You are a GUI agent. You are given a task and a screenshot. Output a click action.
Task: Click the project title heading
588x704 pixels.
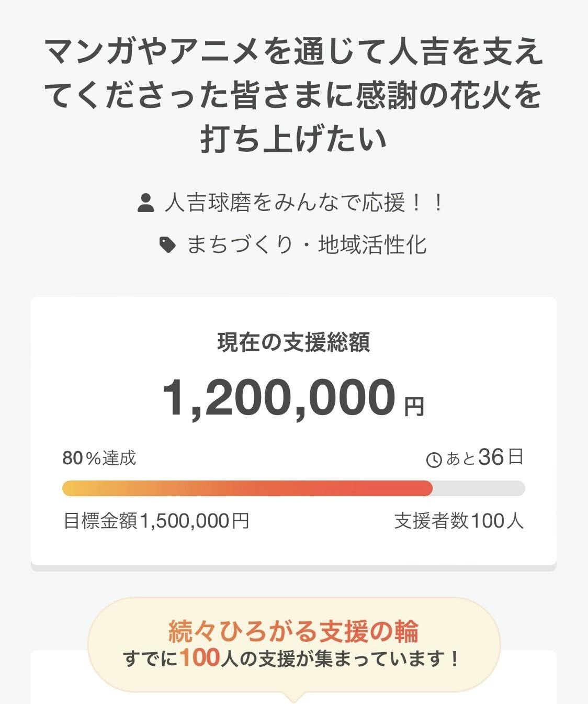[293, 95]
